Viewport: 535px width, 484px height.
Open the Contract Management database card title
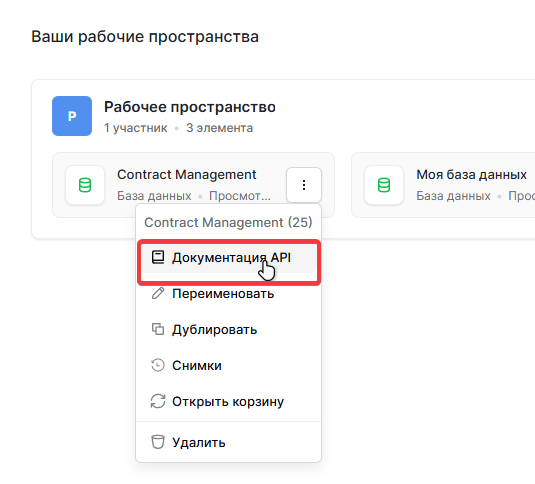(x=187, y=175)
